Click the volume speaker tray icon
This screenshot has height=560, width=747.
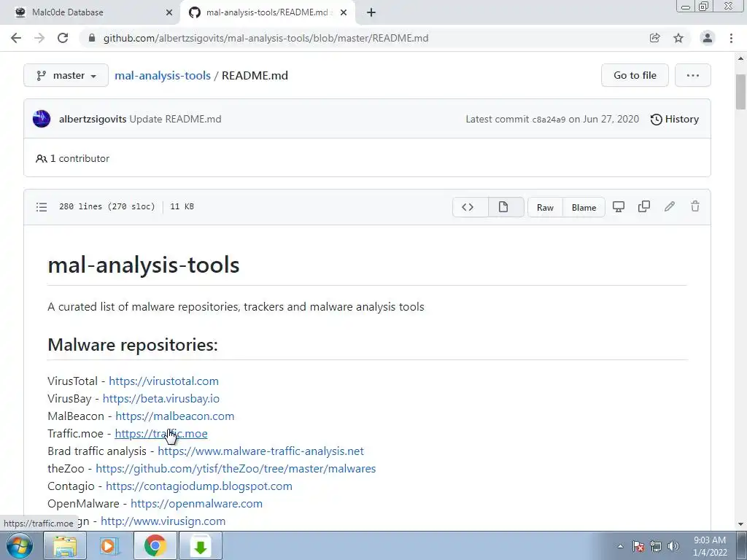(673, 546)
